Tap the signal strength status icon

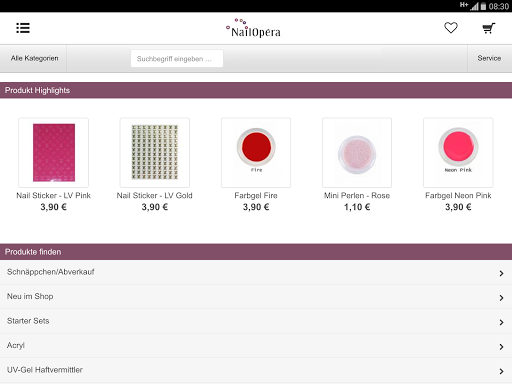point(474,6)
